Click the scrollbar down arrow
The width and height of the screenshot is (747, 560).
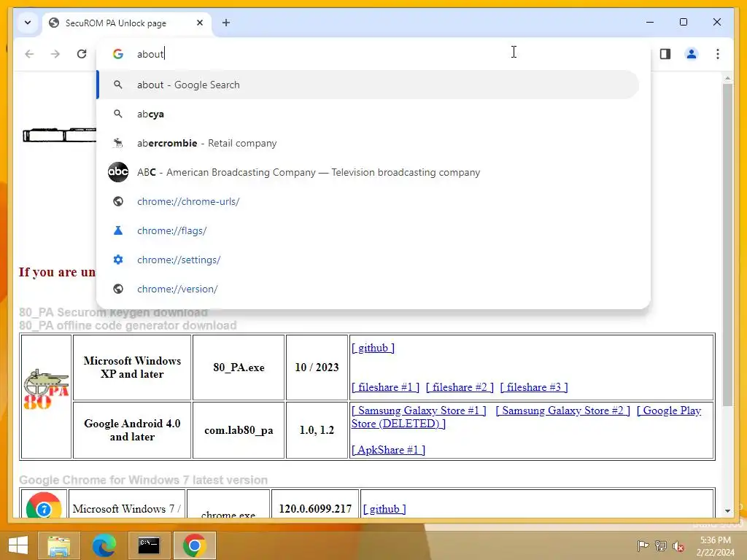point(727,511)
